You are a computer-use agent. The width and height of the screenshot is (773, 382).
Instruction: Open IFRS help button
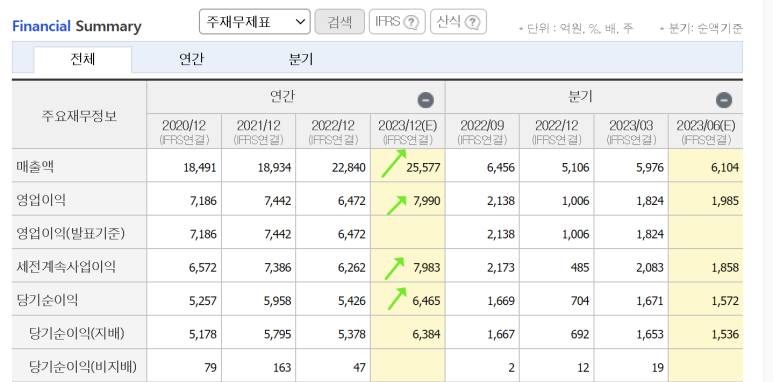pyautogui.click(x=397, y=22)
